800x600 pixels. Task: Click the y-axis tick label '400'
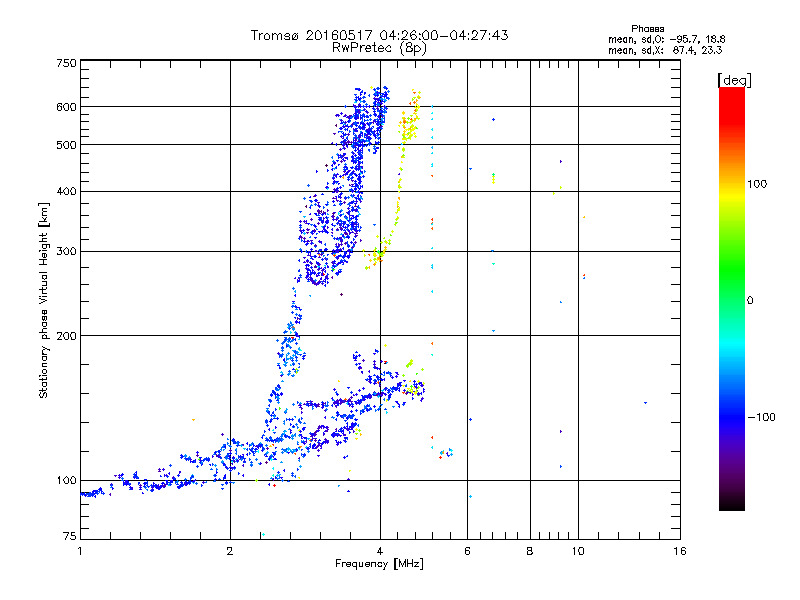click(66, 191)
